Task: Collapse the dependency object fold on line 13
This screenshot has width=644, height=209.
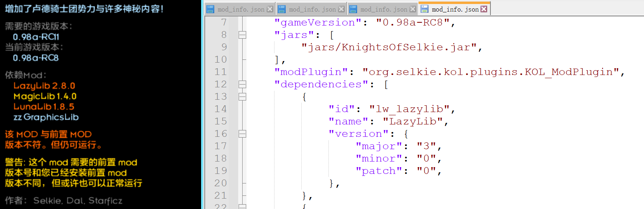Action: [242, 97]
